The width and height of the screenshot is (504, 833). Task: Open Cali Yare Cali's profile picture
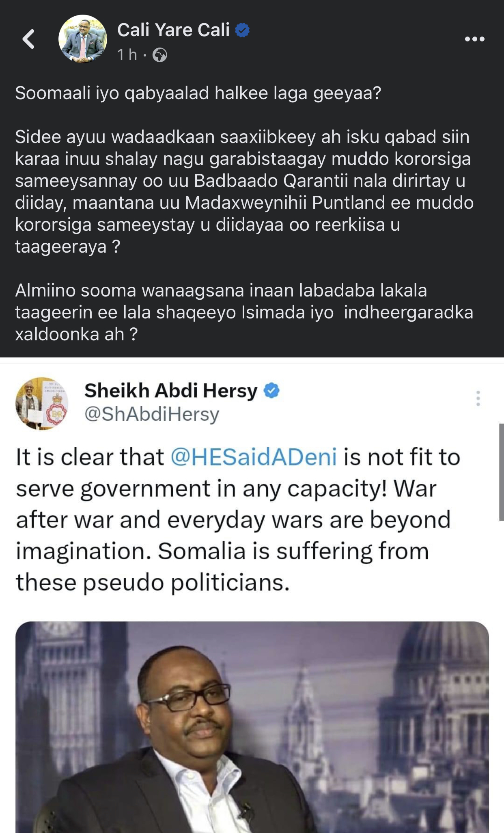click(x=83, y=39)
